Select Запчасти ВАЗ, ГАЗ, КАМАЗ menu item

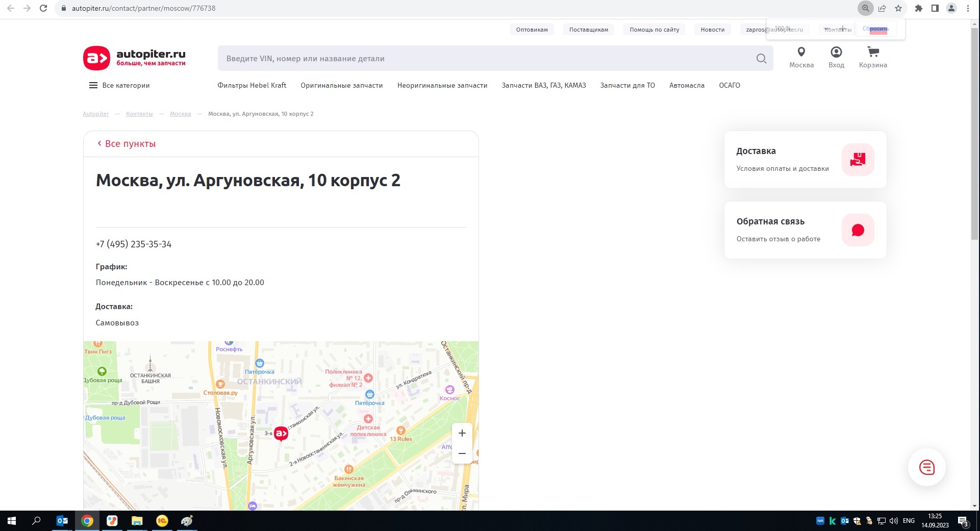point(544,85)
